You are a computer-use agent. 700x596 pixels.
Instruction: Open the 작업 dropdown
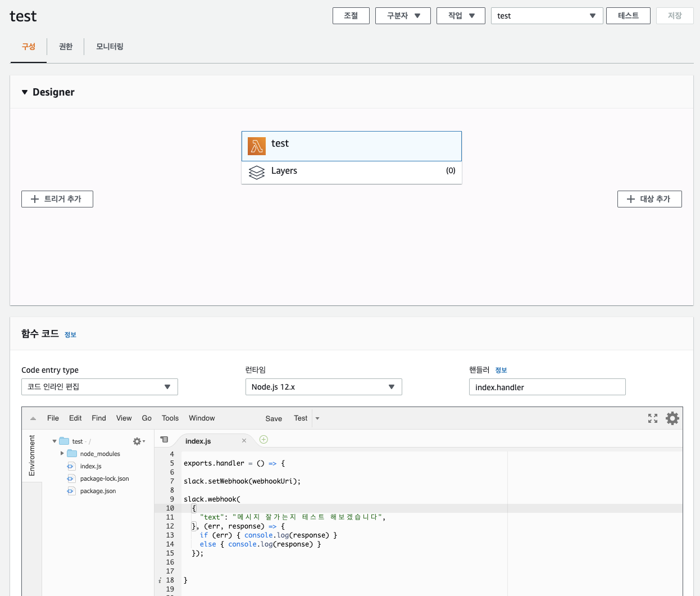461,16
